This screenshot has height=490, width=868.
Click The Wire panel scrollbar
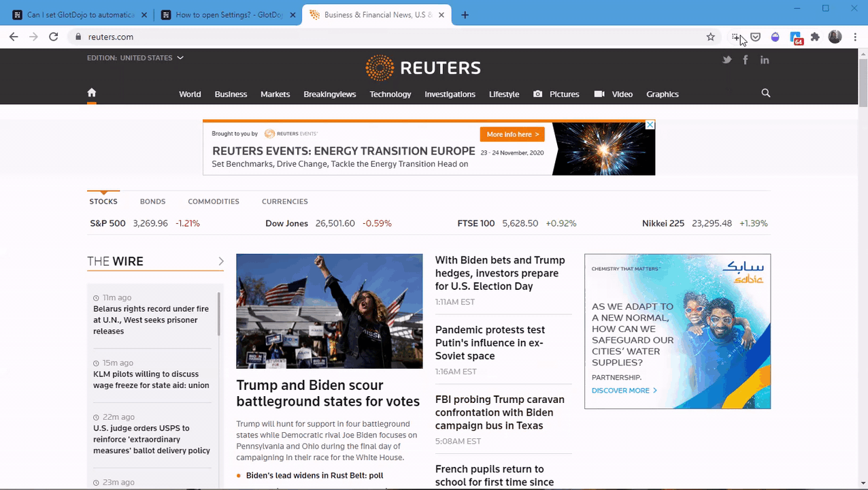pos(219,314)
